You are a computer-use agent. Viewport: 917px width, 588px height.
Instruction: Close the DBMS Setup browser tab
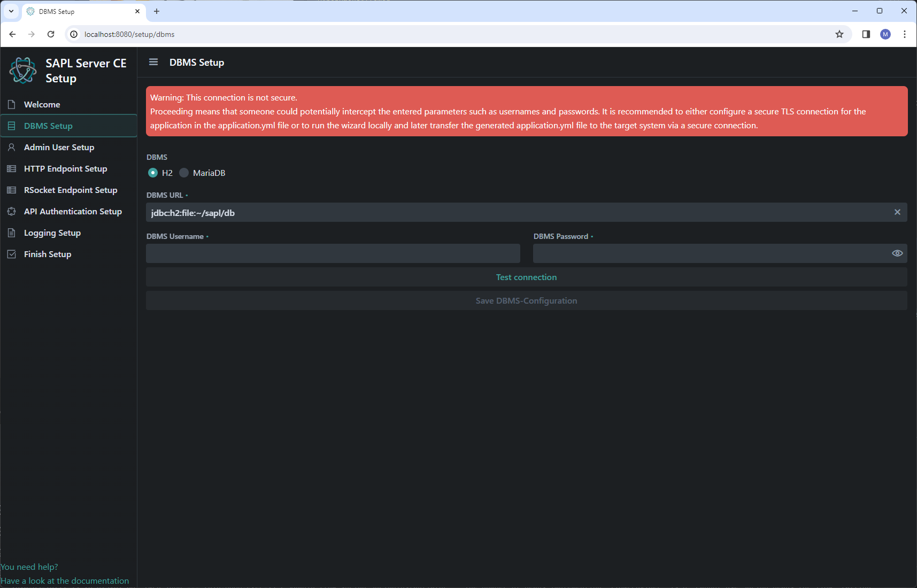pos(137,11)
